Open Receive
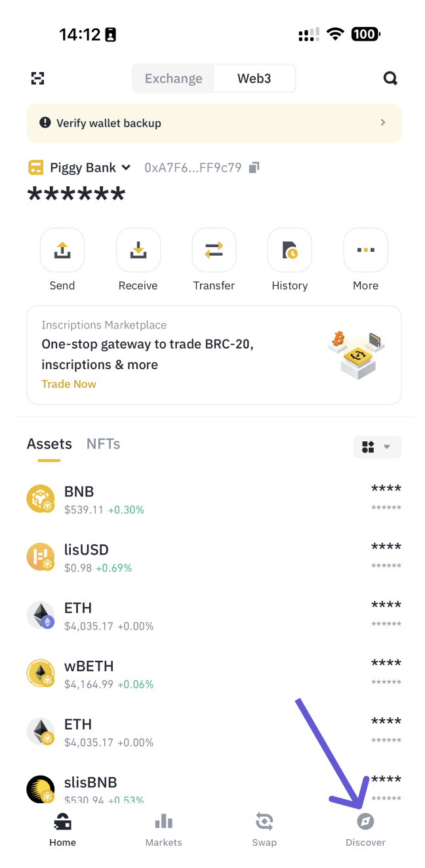425x868 pixels. pos(138,250)
